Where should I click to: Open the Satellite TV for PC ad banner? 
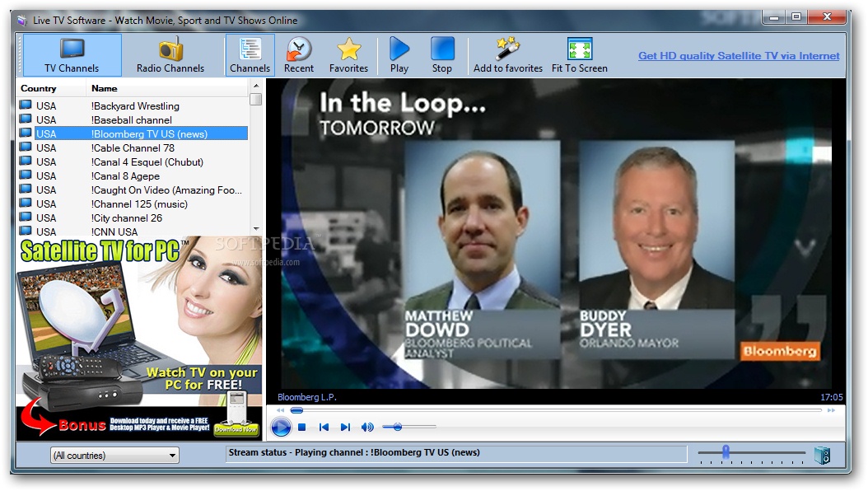139,339
